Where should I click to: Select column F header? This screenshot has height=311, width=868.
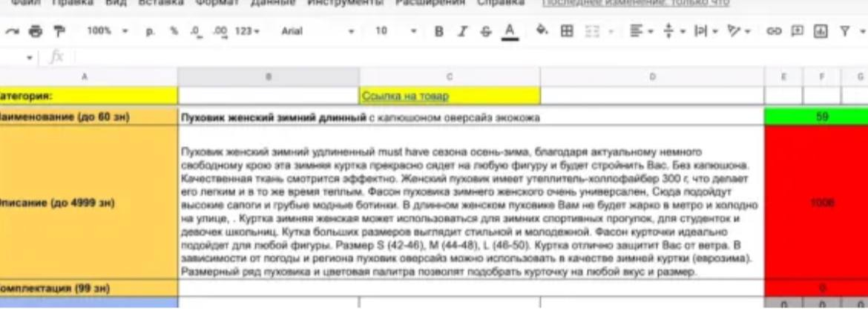coord(821,77)
